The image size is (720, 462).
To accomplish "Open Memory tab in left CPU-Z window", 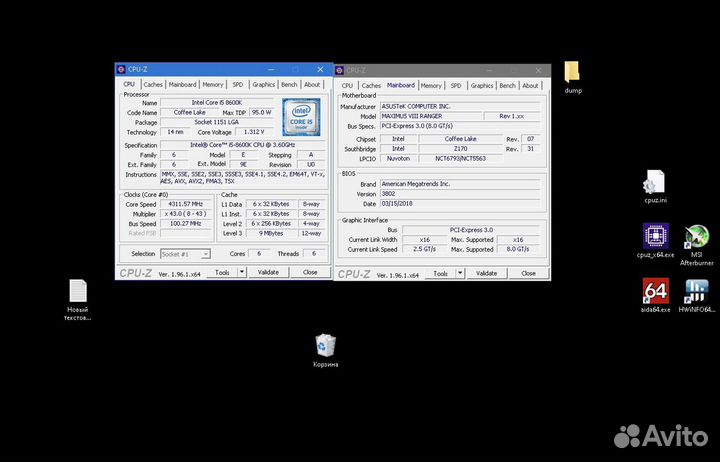I will pyautogui.click(x=213, y=85).
